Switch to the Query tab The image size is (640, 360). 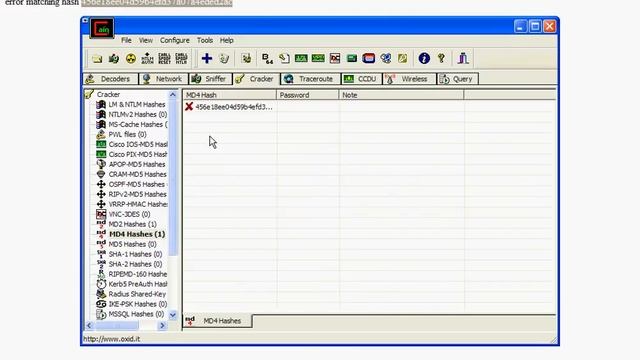pos(457,79)
